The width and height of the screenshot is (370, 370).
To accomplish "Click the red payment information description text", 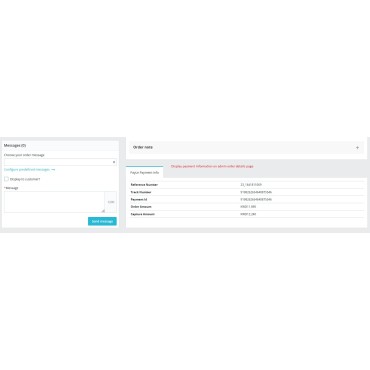I will [212, 166].
